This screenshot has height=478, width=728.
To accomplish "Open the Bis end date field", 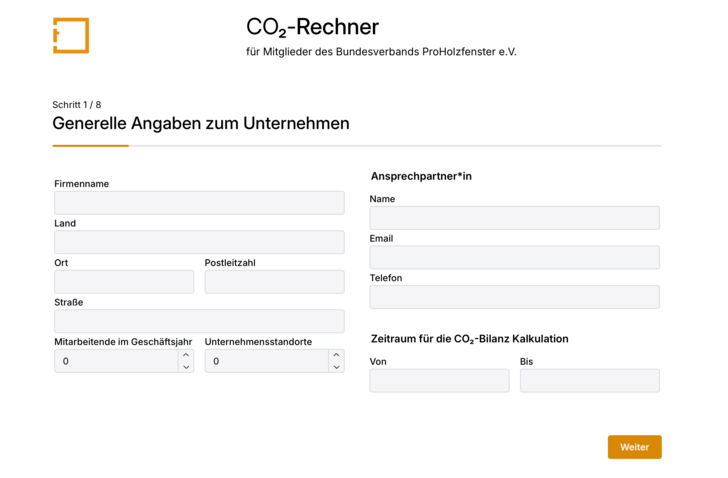I will coord(589,381).
